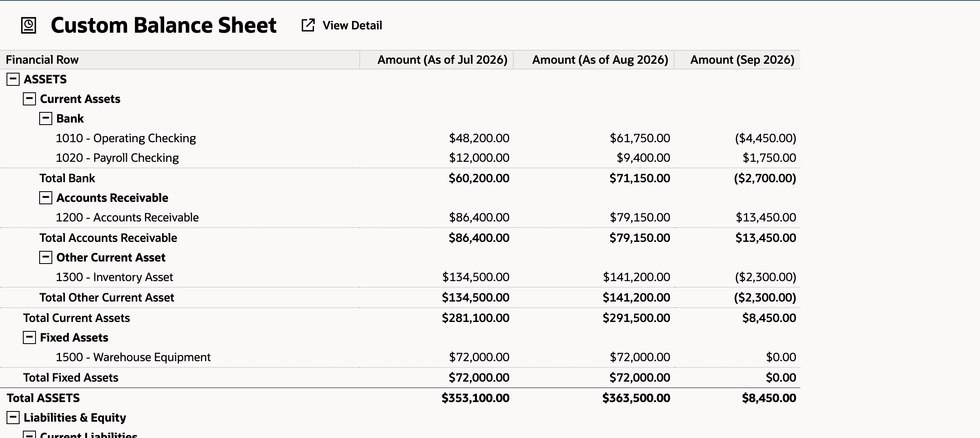Click the report icon beside Custom Balance Sheet

(29, 25)
